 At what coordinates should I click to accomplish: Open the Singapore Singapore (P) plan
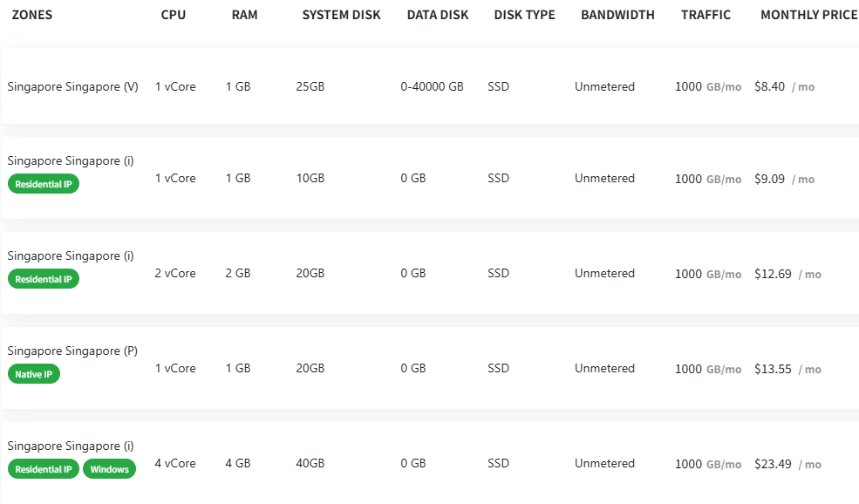[x=72, y=351]
